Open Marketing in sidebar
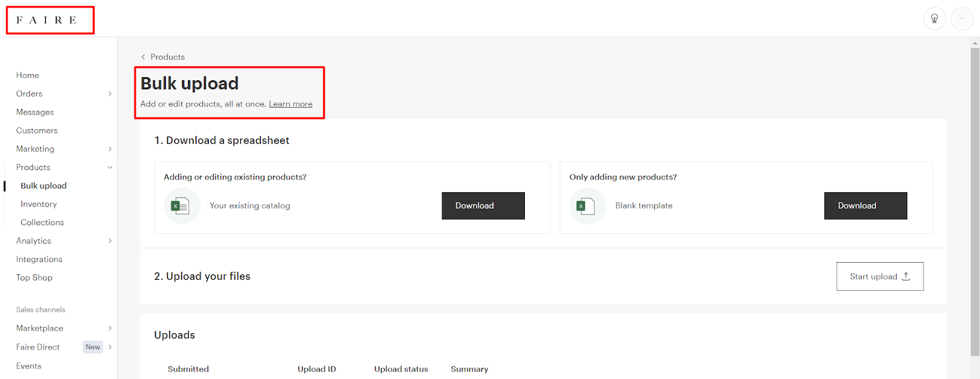This screenshot has height=379, width=980. coord(35,149)
